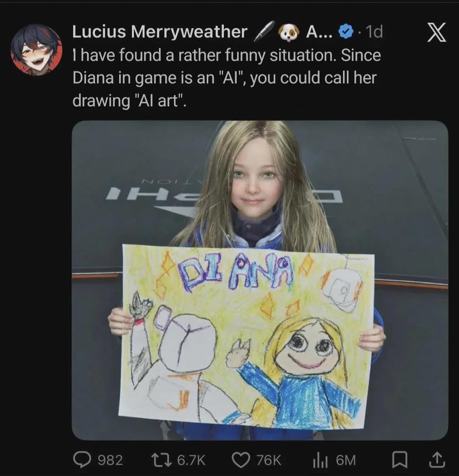Click the 982 replies count

pyautogui.click(x=110, y=460)
